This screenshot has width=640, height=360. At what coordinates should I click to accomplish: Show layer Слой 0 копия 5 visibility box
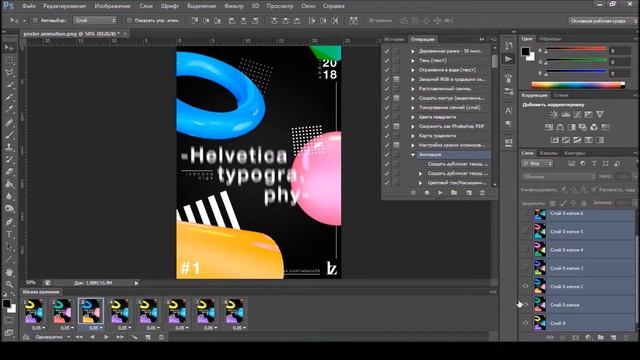[x=525, y=231]
